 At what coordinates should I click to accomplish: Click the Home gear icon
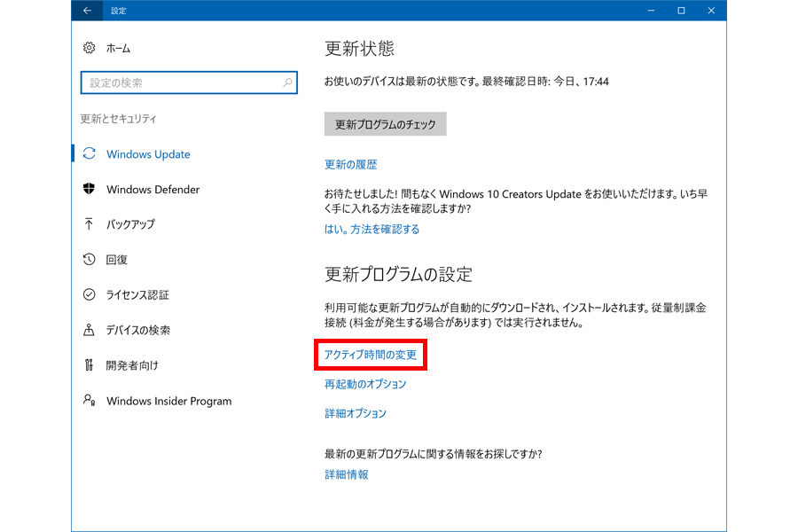[x=89, y=48]
